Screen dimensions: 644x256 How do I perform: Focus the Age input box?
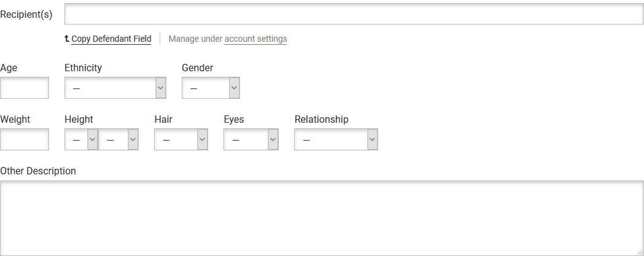coord(25,88)
